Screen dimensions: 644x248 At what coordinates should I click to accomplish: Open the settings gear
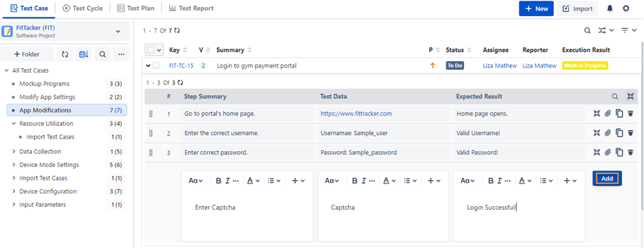pos(626,8)
